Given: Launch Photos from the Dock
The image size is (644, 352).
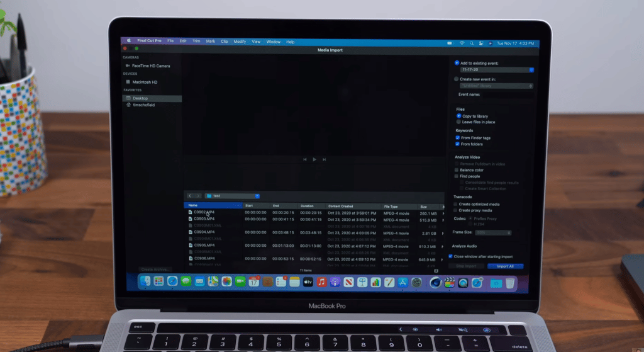Looking at the screenshot, I should coord(226,281).
